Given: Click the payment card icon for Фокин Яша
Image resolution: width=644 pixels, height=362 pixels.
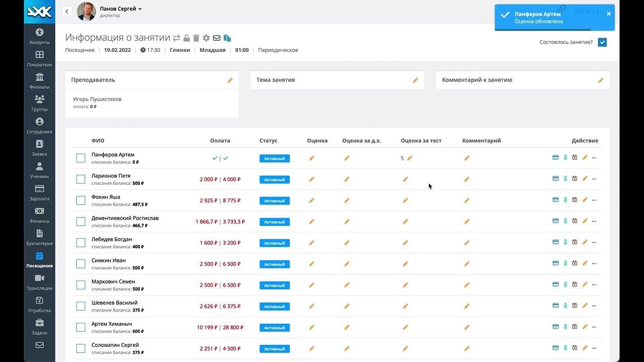Looking at the screenshot, I should (x=555, y=200).
